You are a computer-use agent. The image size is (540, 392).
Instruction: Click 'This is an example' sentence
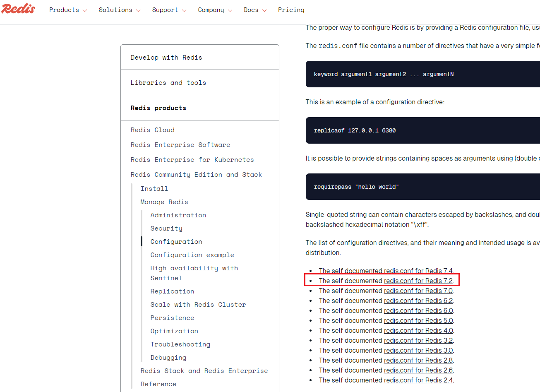[375, 102]
